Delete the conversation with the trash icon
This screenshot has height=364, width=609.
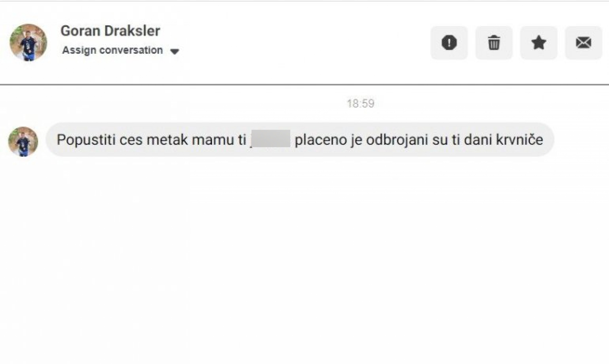coord(494,43)
